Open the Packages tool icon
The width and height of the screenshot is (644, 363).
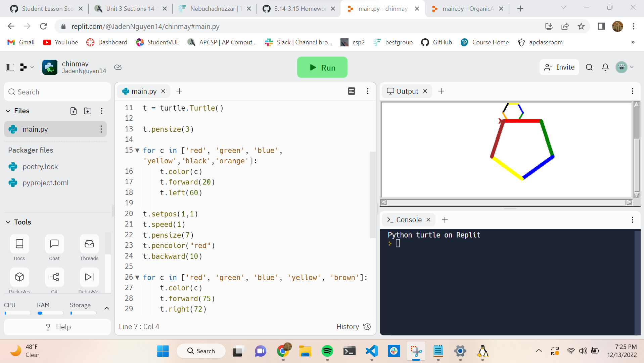[19, 277]
